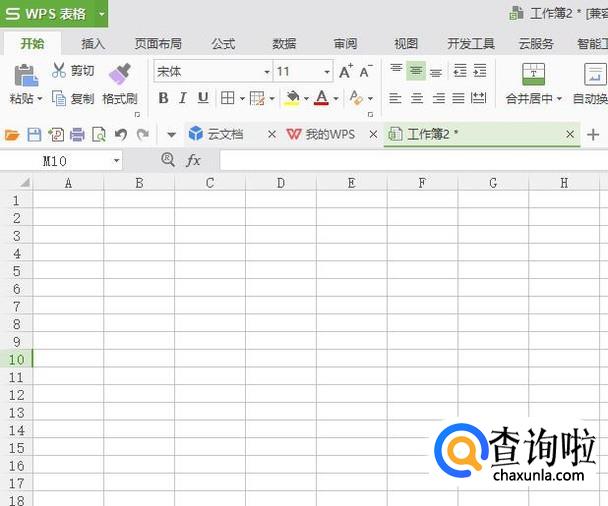Image resolution: width=608 pixels, height=506 pixels.
Task: Toggle Underline formatting
Action: [x=203, y=98]
